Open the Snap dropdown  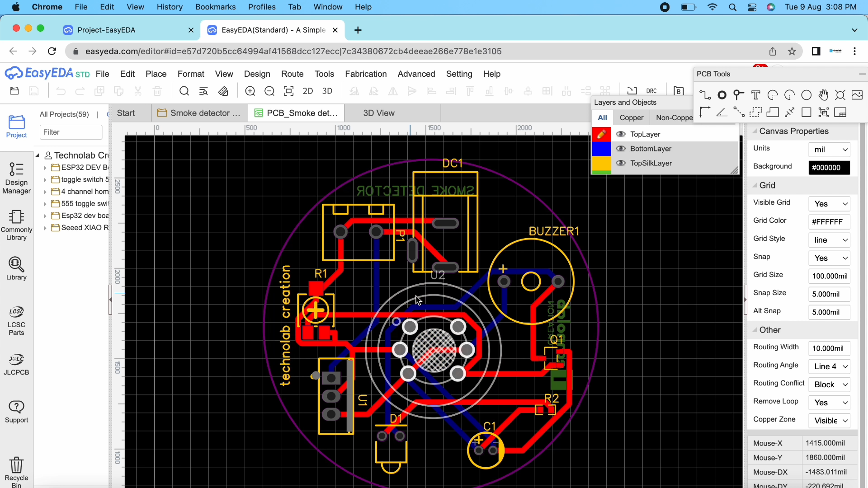[x=829, y=258]
